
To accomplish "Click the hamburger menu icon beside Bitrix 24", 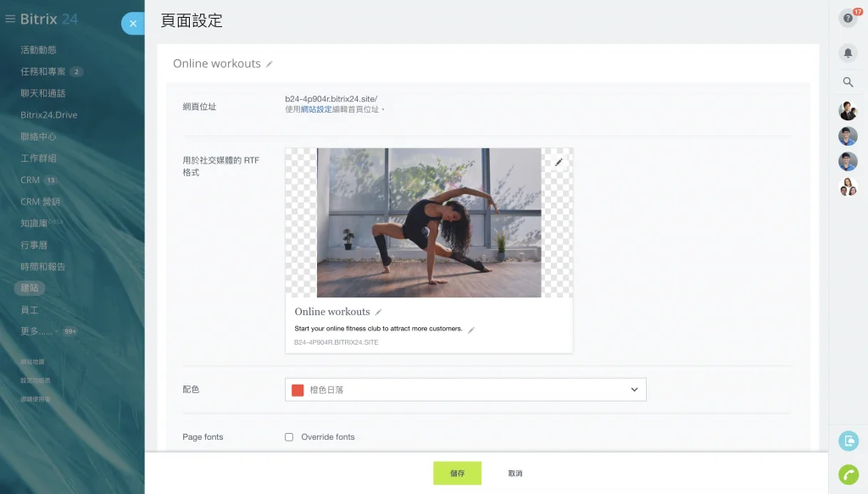I will [10, 19].
